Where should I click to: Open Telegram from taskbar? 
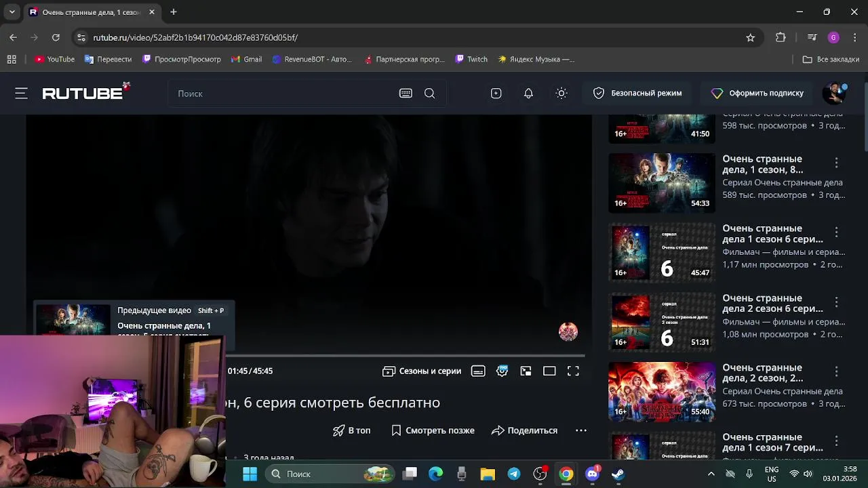click(513, 474)
